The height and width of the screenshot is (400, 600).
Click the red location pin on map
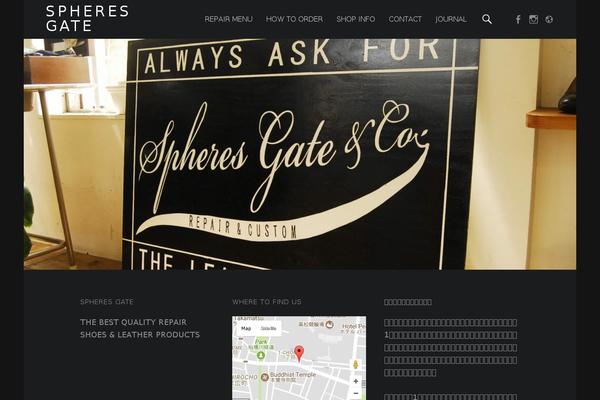[x=299, y=353]
